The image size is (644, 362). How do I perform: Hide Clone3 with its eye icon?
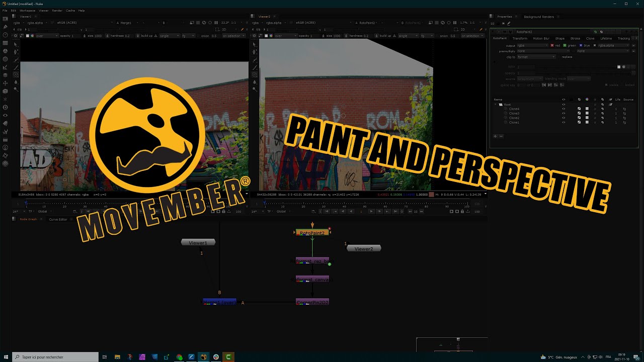click(x=563, y=113)
